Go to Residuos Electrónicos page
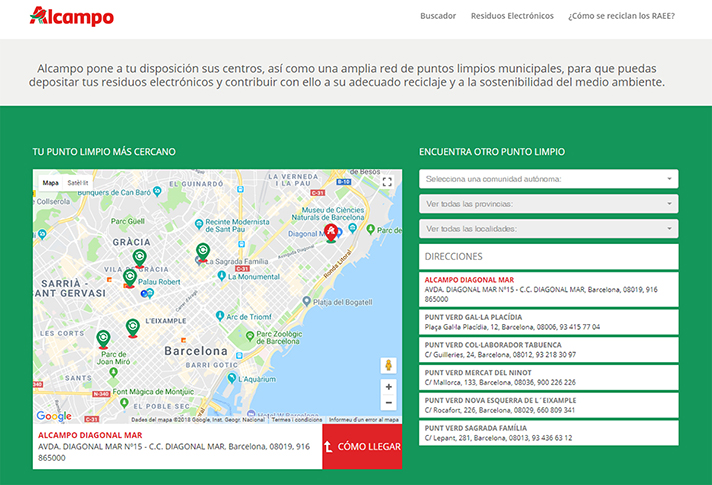Screen dimensions: 712x485 point(511,16)
